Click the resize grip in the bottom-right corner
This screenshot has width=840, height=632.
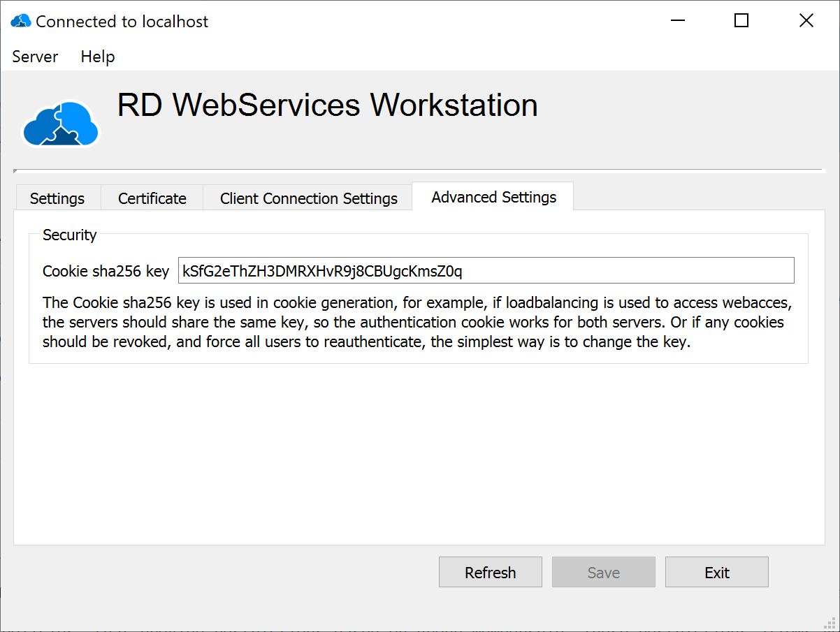tap(830, 623)
